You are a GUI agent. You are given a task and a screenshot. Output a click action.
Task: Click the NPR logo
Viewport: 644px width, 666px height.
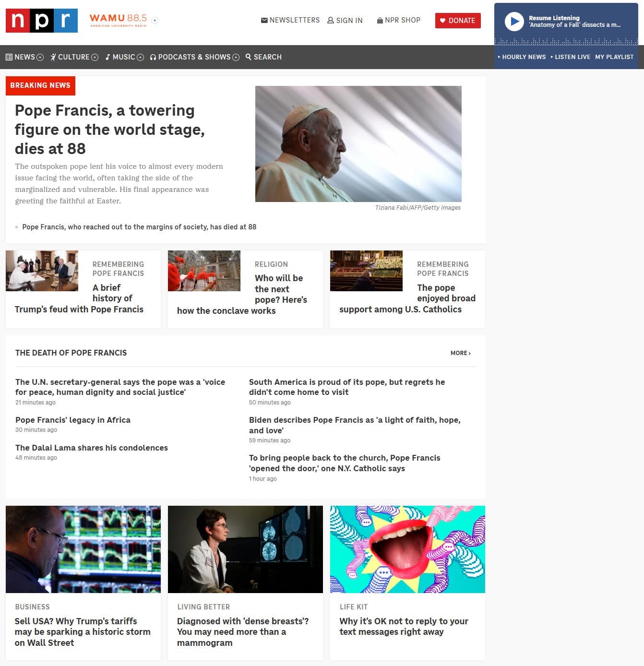[42, 21]
